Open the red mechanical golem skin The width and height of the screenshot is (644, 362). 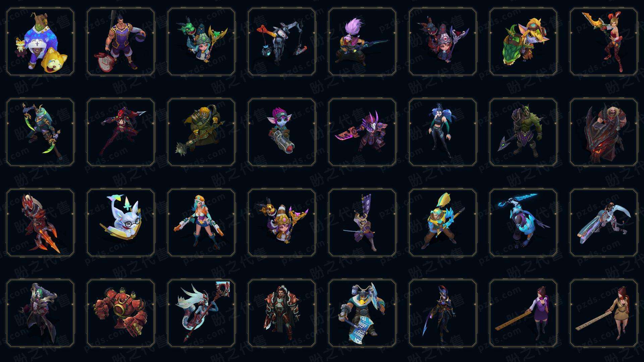point(121,313)
